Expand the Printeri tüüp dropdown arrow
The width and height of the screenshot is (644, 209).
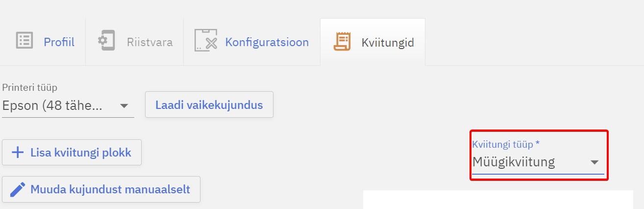pos(124,105)
